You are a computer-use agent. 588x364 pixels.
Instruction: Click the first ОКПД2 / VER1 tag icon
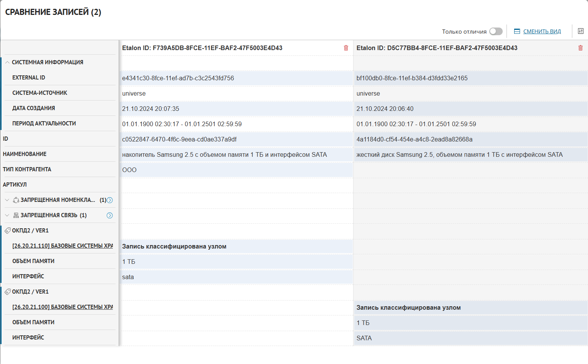[x=8, y=231]
